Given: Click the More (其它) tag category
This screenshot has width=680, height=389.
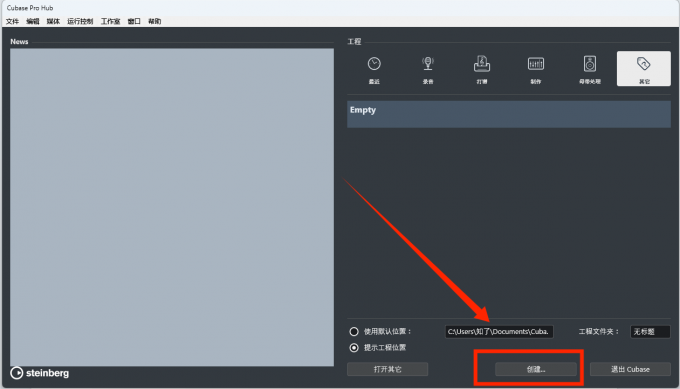Looking at the screenshot, I should tap(644, 69).
